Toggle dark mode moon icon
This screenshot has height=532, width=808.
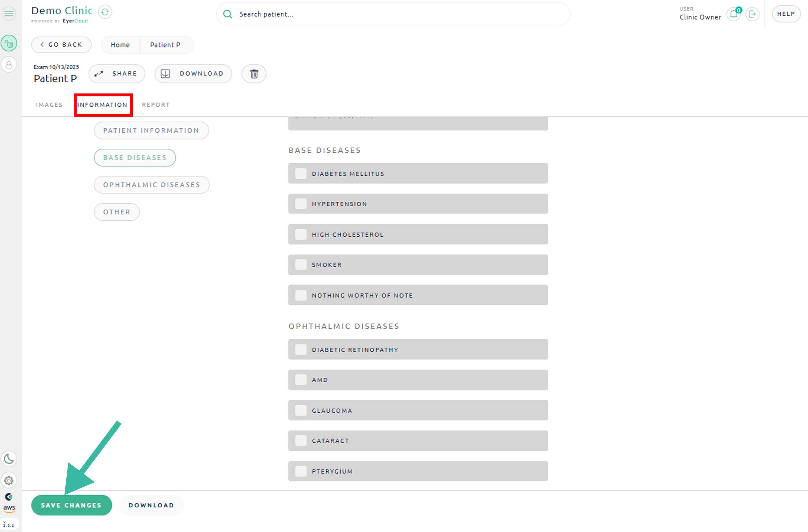pyautogui.click(x=9, y=459)
